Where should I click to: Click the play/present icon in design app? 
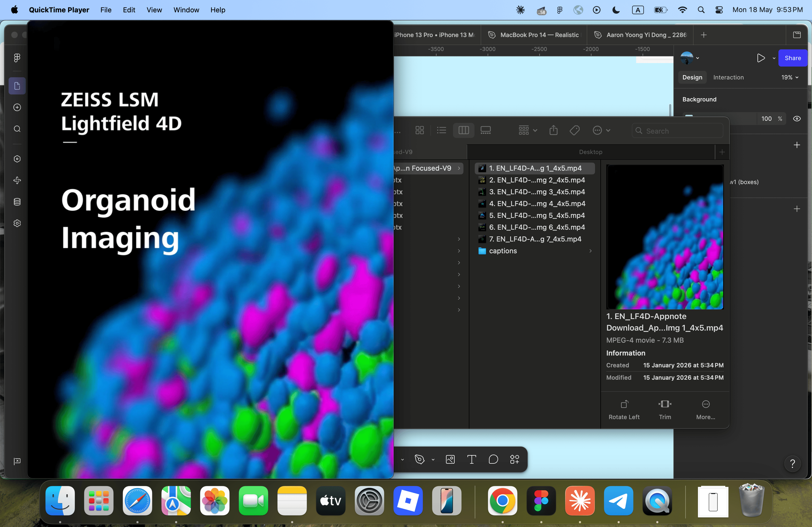tap(761, 58)
